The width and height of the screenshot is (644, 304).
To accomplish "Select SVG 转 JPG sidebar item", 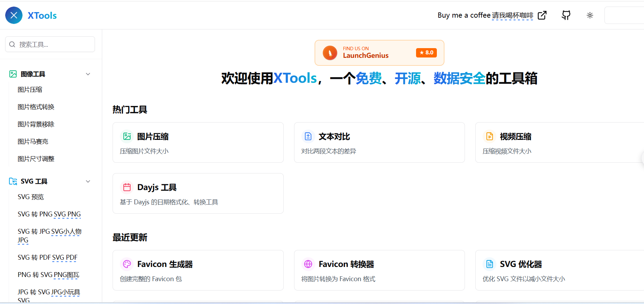I will point(50,236).
